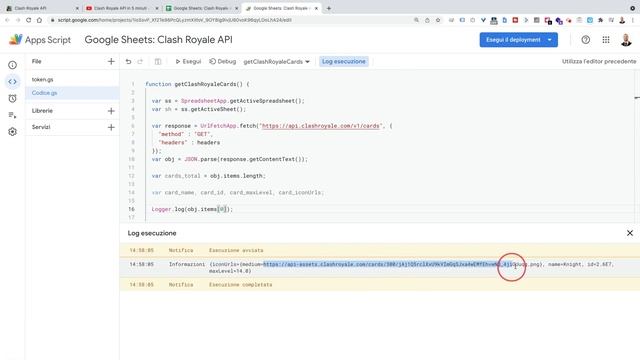The width and height of the screenshot is (640, 360).
Task: Add a service with plus icon
Action: click(111, 127)
